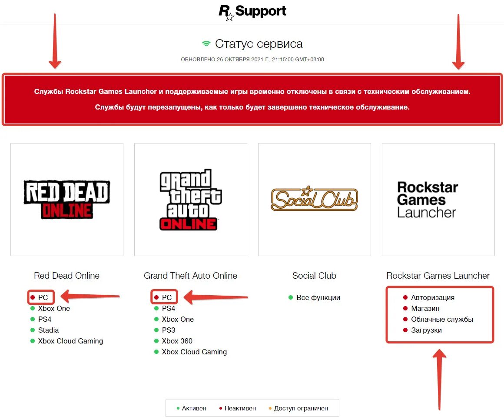
Task: Click the Доступ ограничен legend label
Action: pyautogui.click(x=301, y=408)
